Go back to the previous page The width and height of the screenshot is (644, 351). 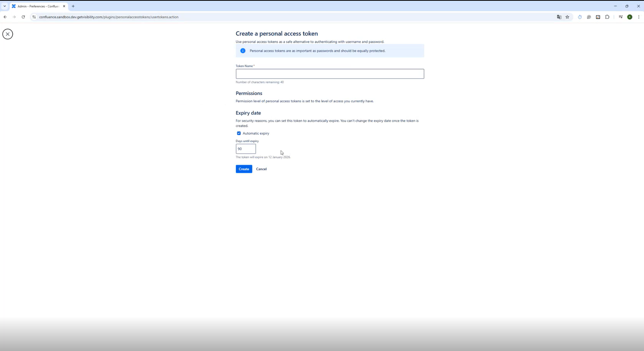click(x=5, y=17)
